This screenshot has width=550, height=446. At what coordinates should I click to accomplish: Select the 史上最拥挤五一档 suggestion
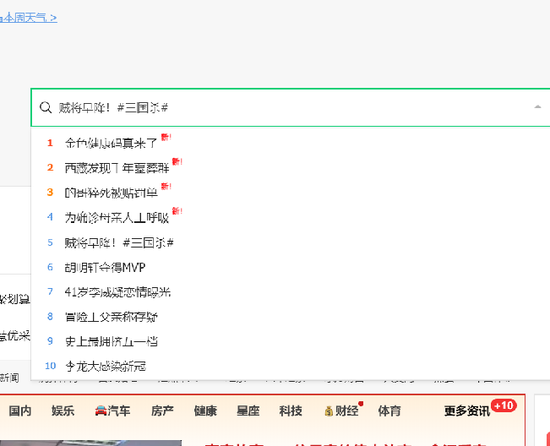(x=111, y=342)
